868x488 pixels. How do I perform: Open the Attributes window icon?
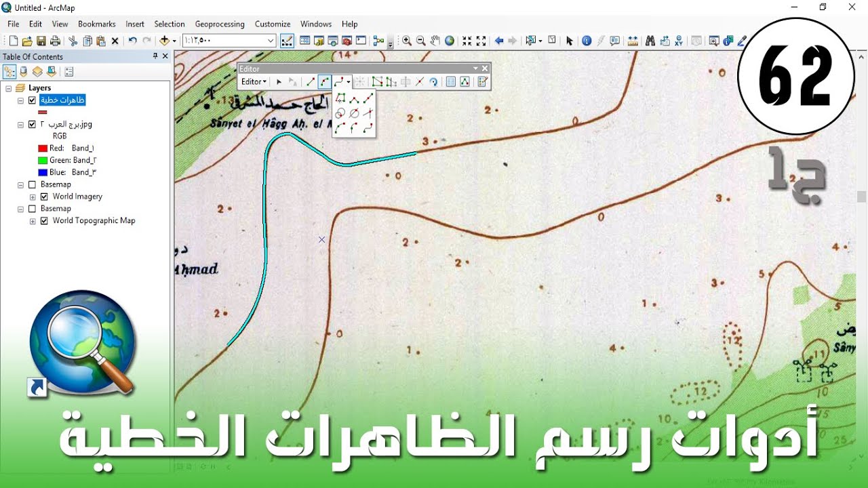[450, 81]
